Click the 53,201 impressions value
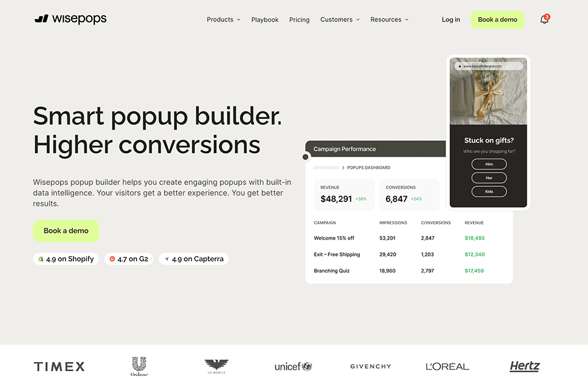588x392 pixels. (387, 238)
